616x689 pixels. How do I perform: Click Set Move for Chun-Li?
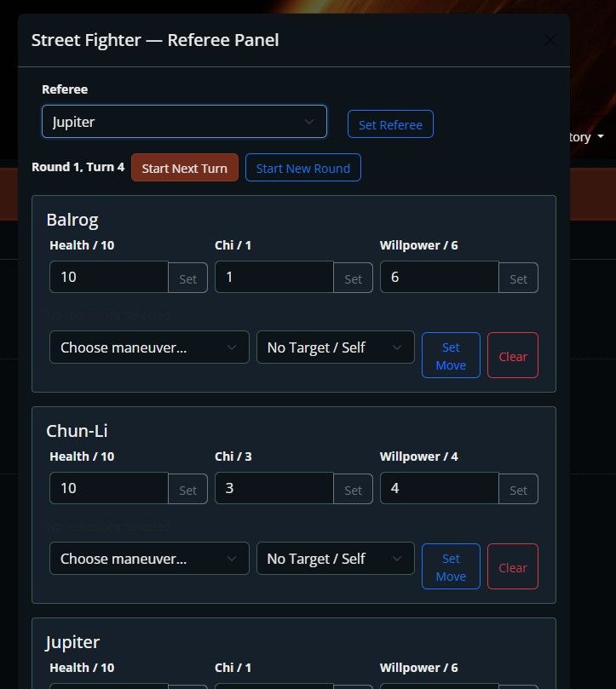451,567
